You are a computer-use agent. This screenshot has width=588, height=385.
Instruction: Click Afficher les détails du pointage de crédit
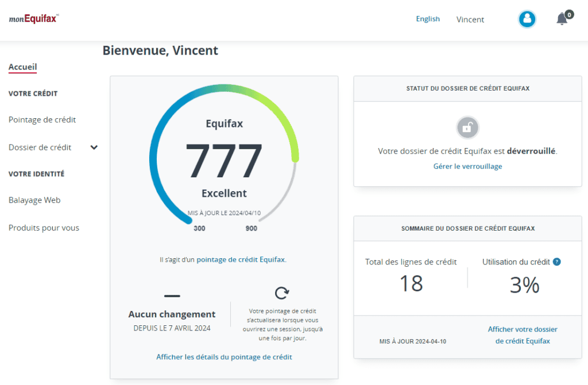[224, 357]
